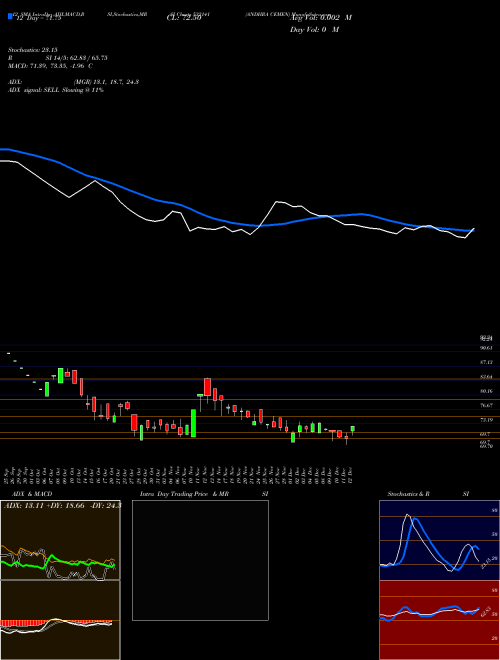Open the MACD histogram chart panel
The image size is (500, 660).
point(60,620)
